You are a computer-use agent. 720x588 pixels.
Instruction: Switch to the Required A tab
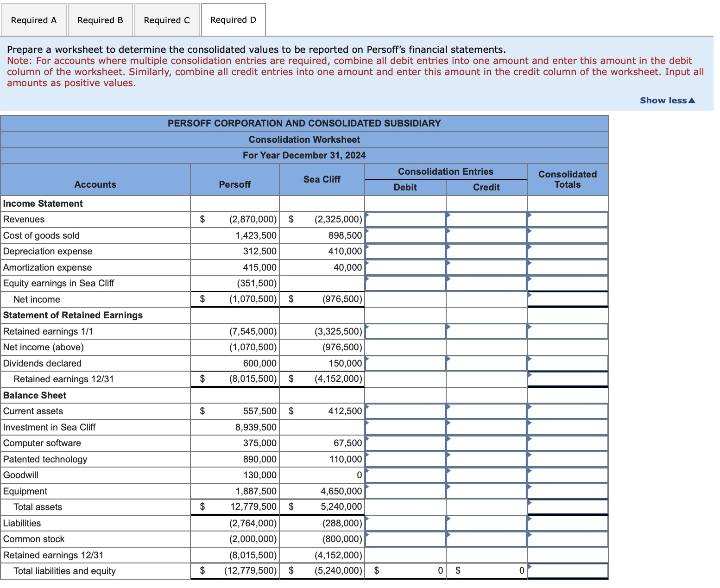point(34,20)
